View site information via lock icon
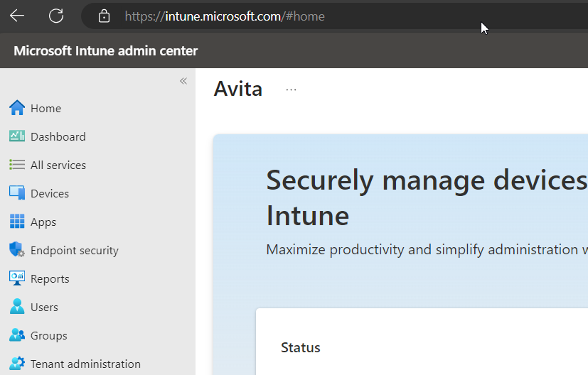Viewport: 588px width, 375px height. 104,16
